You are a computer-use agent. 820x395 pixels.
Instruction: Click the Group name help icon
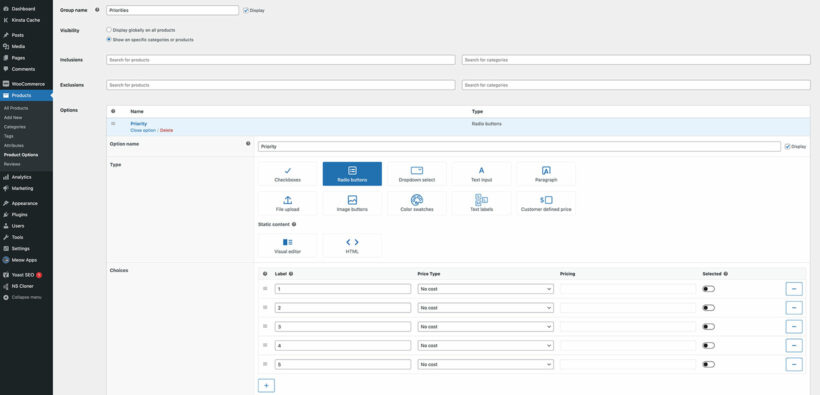pyautogui.click(x=97, y=9)
